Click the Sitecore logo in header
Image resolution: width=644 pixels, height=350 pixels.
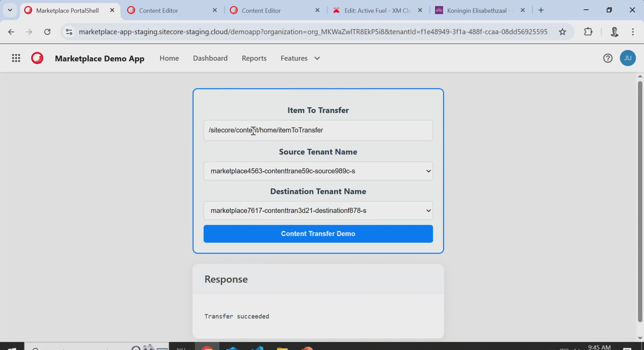pyautogui.click(x=37, y=58)
